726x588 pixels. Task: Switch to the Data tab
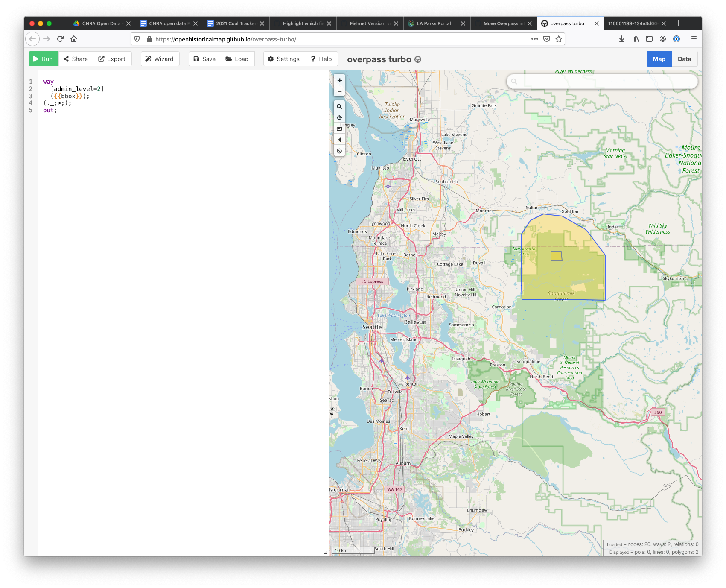tap(684, 59)
